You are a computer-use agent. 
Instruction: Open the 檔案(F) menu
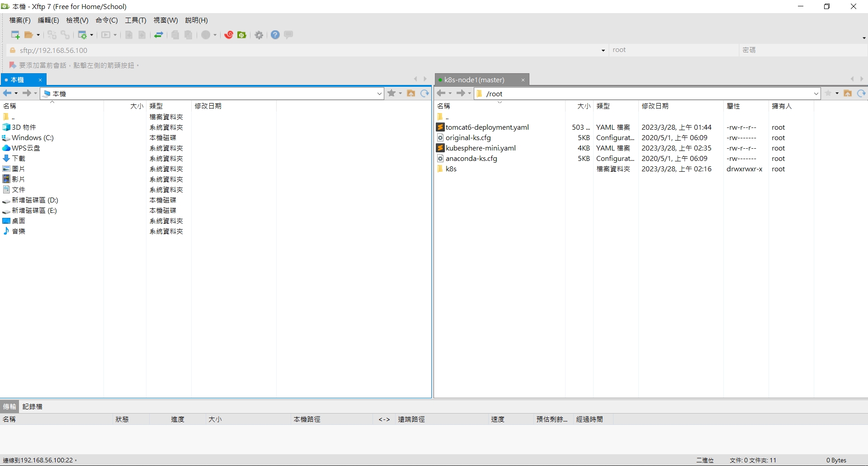coord(20,20)
